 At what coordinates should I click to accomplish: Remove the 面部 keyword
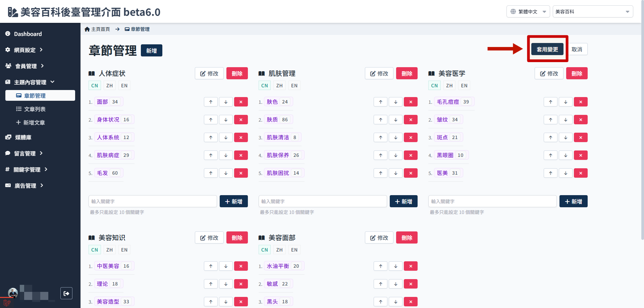[x=241, y=102]
